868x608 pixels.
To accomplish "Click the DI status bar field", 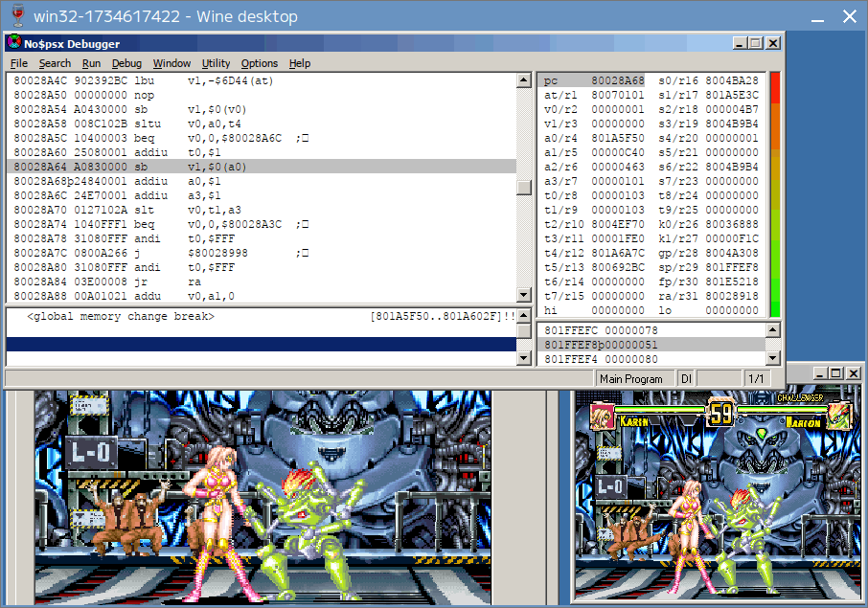I will (686, 379).
